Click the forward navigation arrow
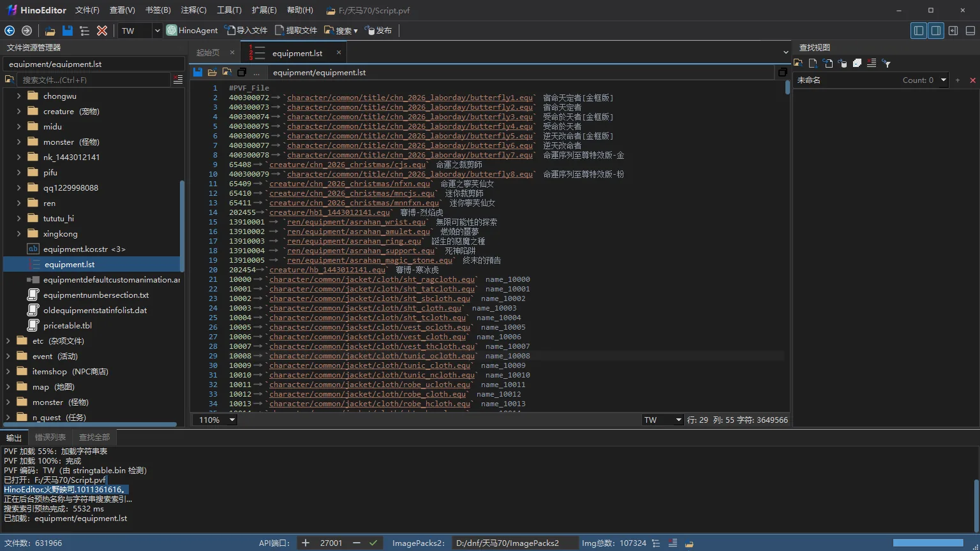Screen dimensions: 980x551 [27, 31]
